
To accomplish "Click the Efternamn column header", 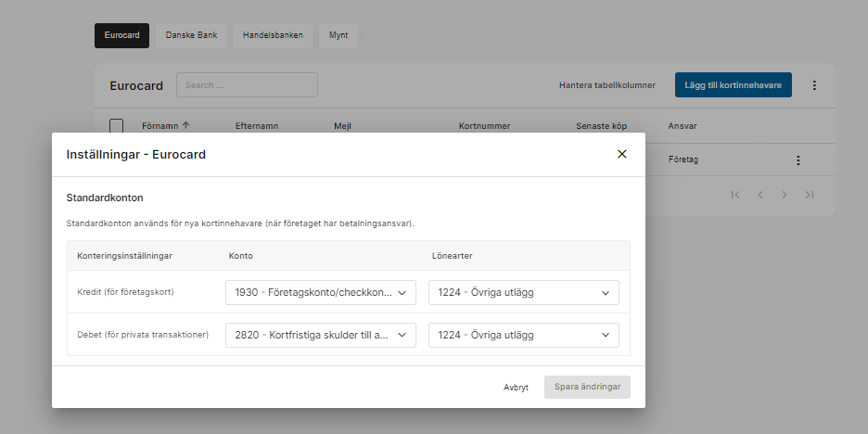I will (x=257, y=126).
